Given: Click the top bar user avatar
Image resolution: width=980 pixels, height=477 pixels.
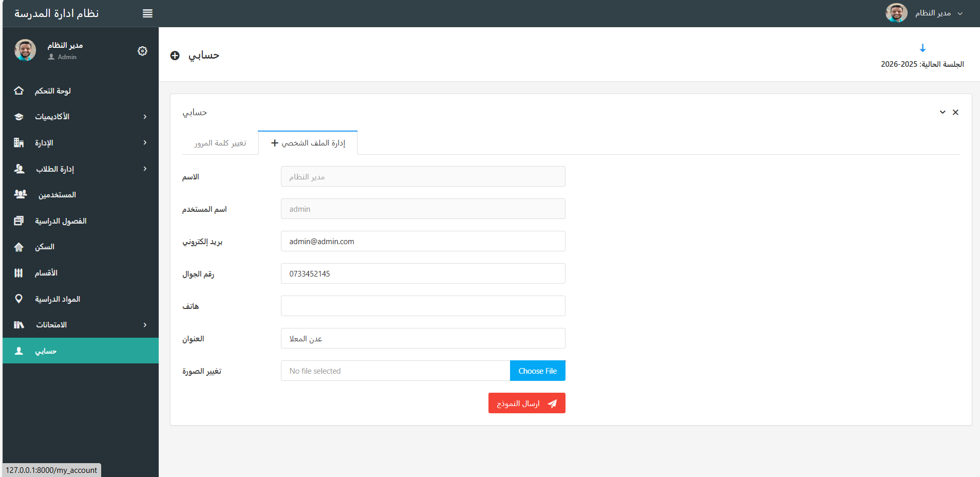Looking at the screenshot, I should 897,13.
